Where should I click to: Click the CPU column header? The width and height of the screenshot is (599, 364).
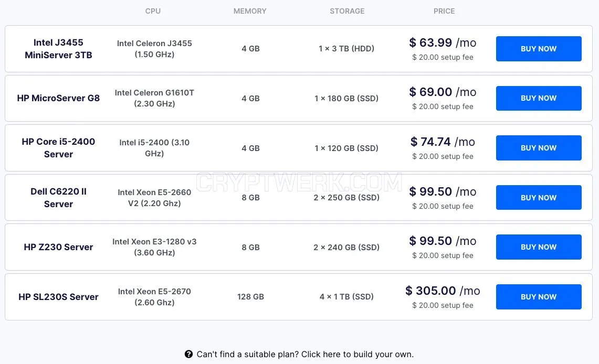153,11
